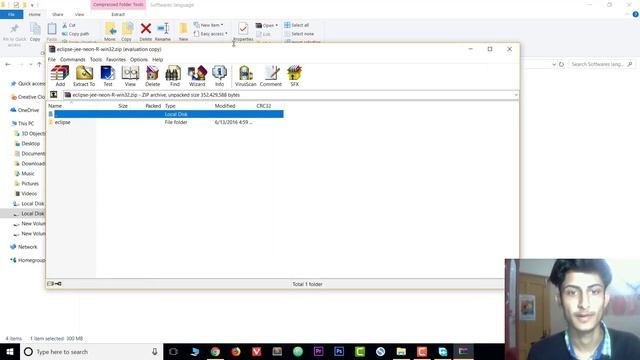
Task: Open WinRAR File menu
Action: pos(52,60)
